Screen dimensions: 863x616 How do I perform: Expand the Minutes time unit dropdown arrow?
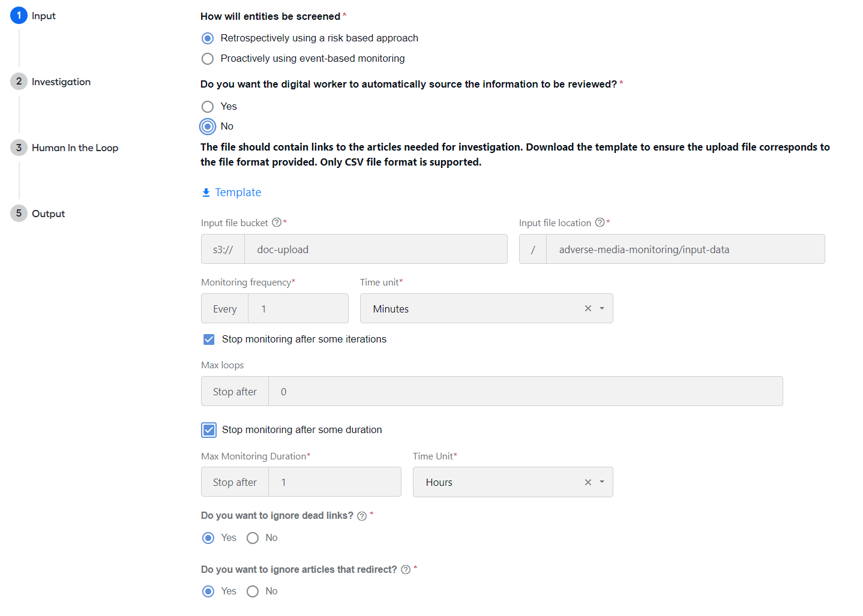(x=602, y=308)
